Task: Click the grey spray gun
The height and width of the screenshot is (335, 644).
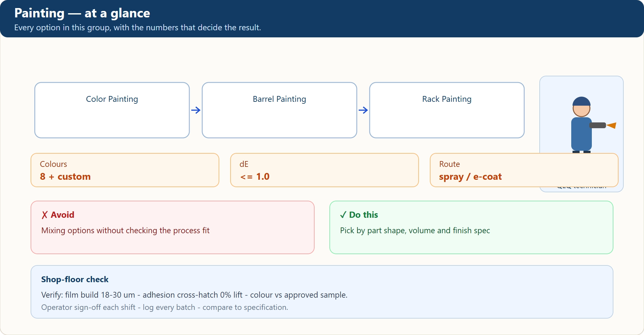Action: click(598, 125)
